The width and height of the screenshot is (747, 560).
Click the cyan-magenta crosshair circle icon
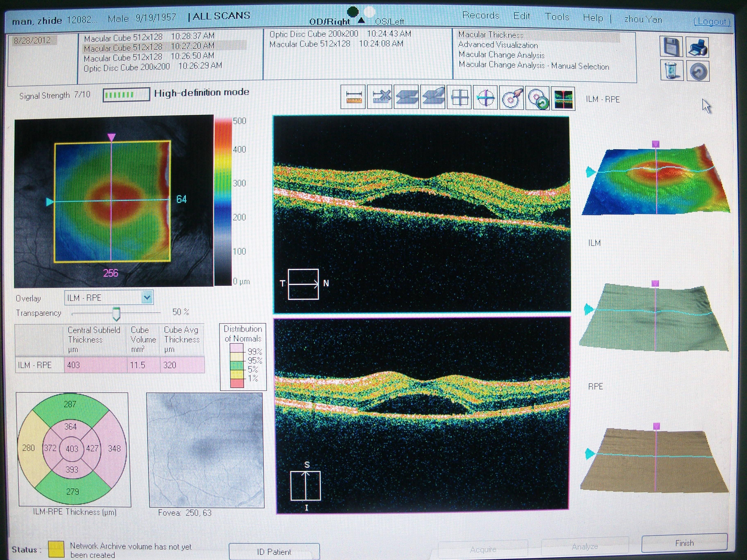tap(486, 98)
